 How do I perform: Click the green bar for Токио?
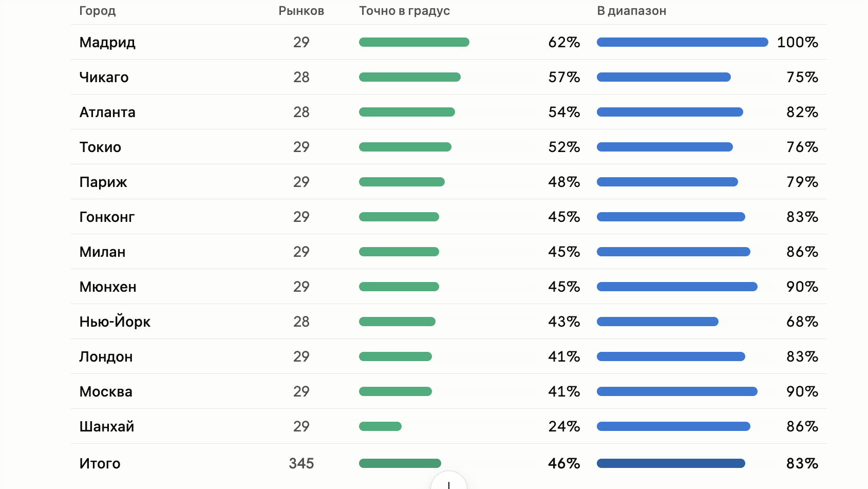coord(405,147)
